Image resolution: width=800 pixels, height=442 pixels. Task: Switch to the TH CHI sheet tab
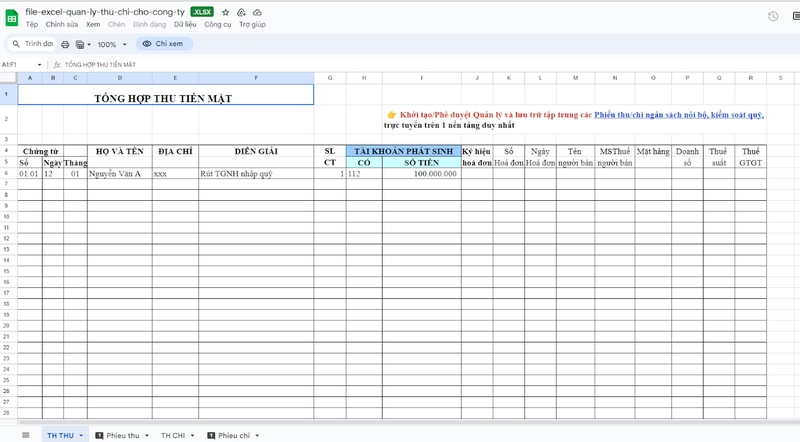[173, 435]
